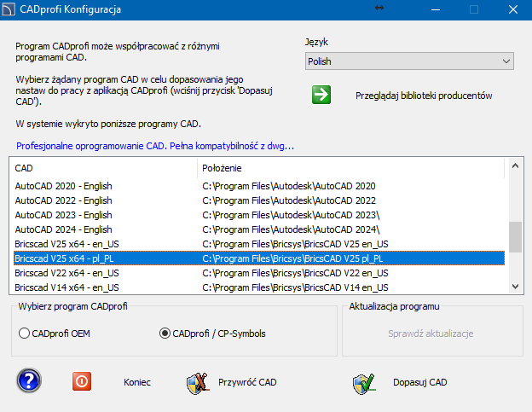Image resolution: width=532 pixels, height=412 pixels.
Task: Open help with the blue question mark icon
Action: pos(29,380)
